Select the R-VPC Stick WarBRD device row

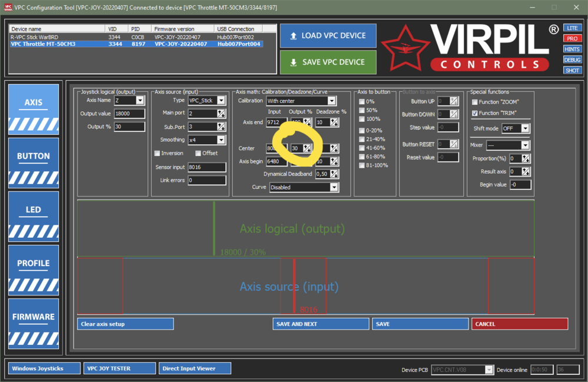(136, 37)
